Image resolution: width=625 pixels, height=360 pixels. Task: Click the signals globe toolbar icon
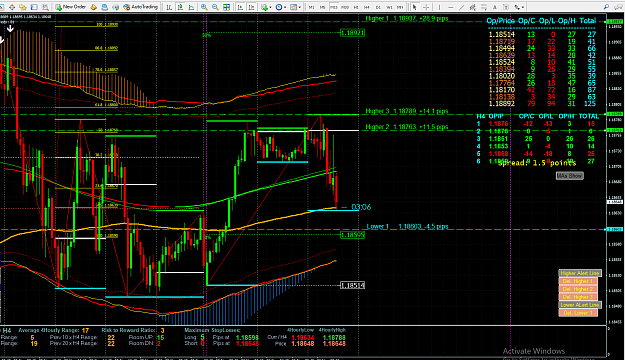(116, 7)
